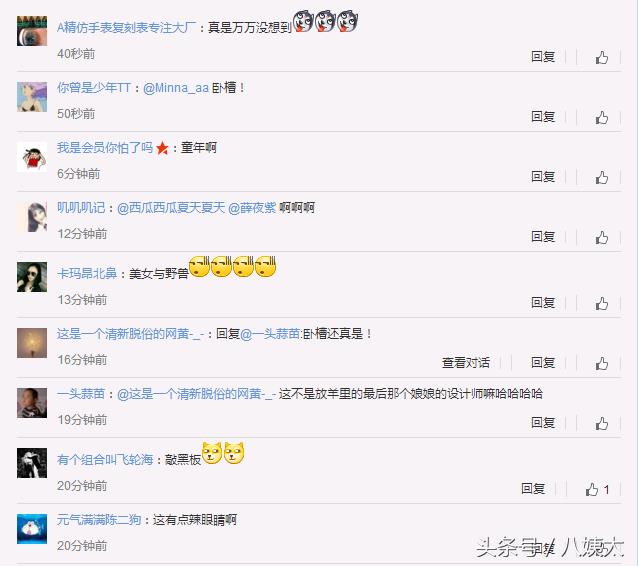Reply to 有个组合叫飞轮海's comment
Screen dimensions: 638x566
coord(533,488)
